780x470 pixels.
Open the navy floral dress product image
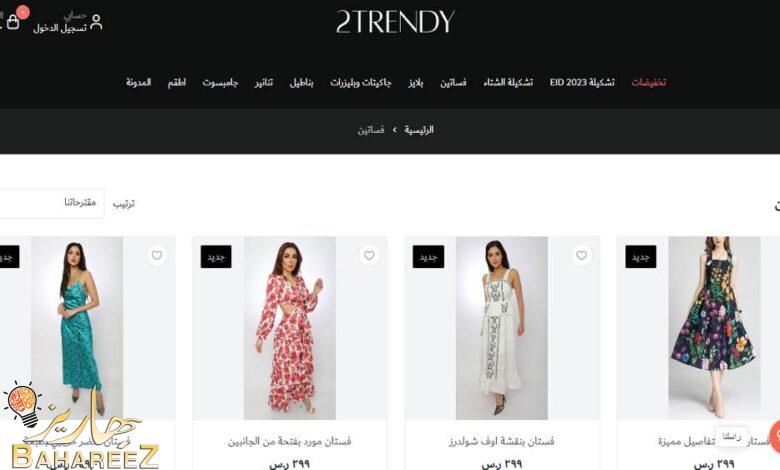714,328
